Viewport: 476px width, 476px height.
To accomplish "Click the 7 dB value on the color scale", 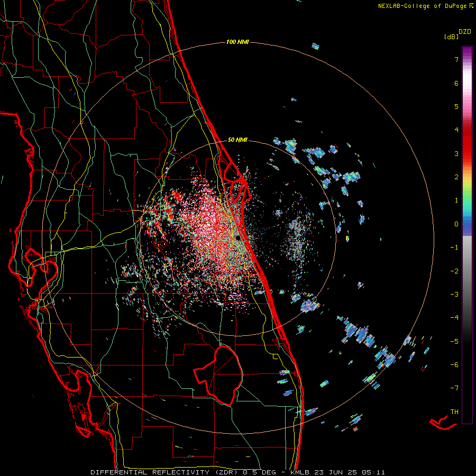I will 456,59.
